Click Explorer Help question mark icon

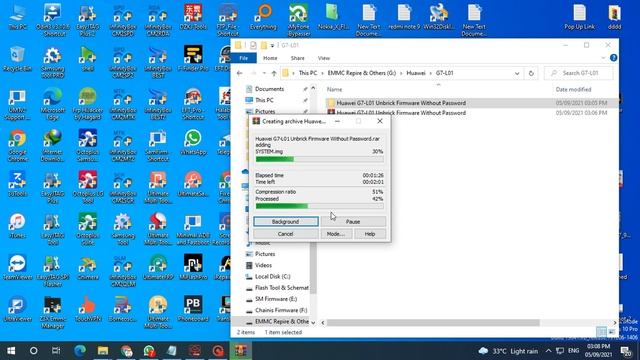pos(613,58)
